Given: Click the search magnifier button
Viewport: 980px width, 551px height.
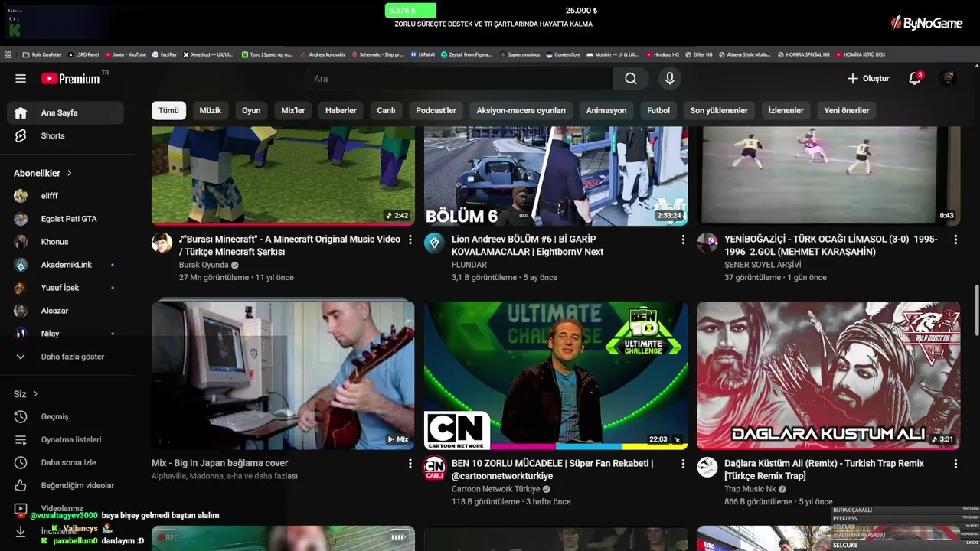Looking at the screenshot, I should click(630, 78).
